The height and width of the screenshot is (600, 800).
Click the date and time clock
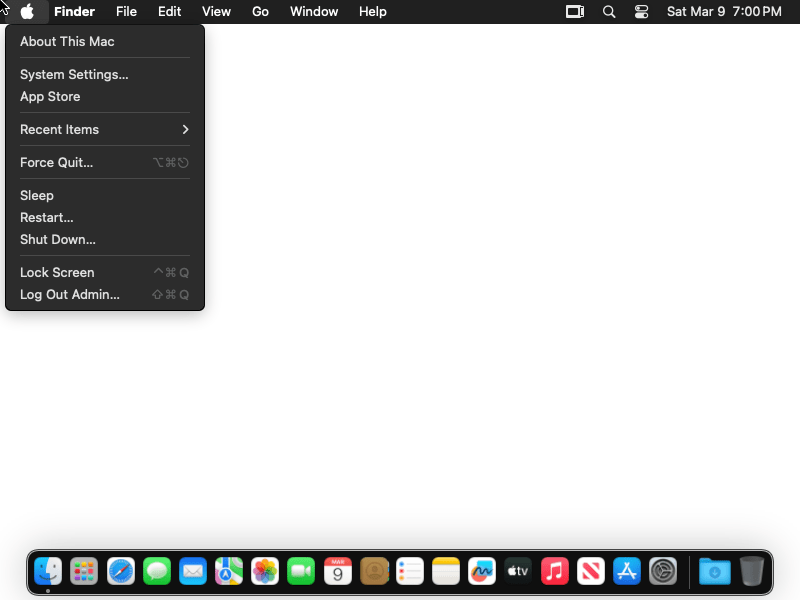click(724, 12)
